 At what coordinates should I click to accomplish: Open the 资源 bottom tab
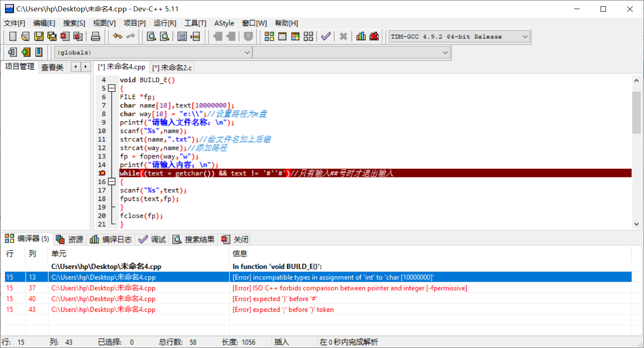(x=70, y=240)
